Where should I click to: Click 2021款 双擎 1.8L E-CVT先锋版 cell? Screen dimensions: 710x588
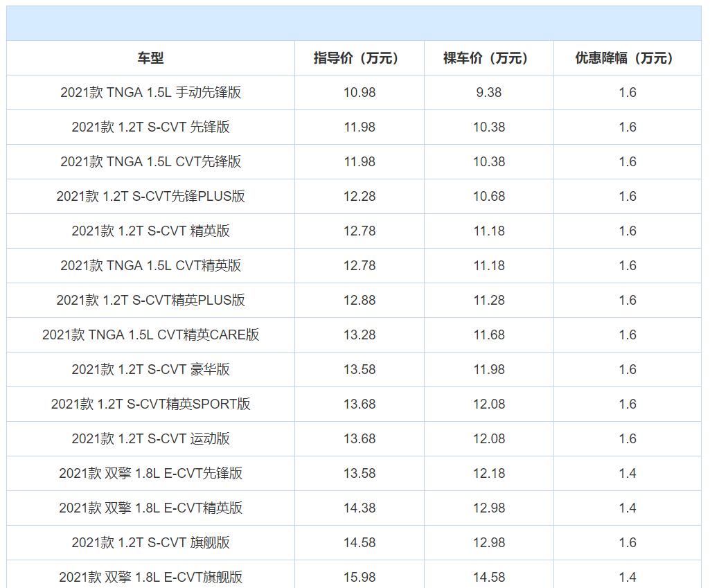tap(150, 474)
